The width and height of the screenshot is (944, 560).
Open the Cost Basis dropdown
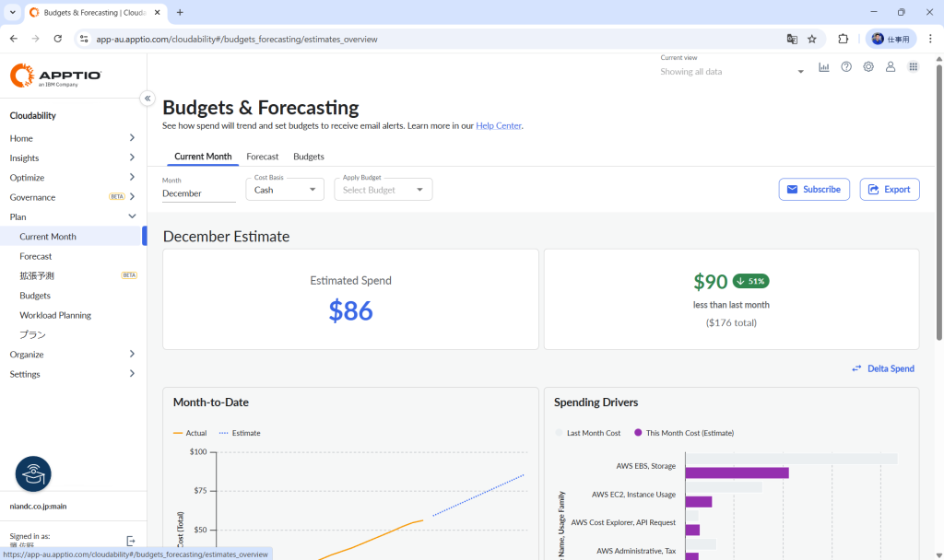(285, 190)
